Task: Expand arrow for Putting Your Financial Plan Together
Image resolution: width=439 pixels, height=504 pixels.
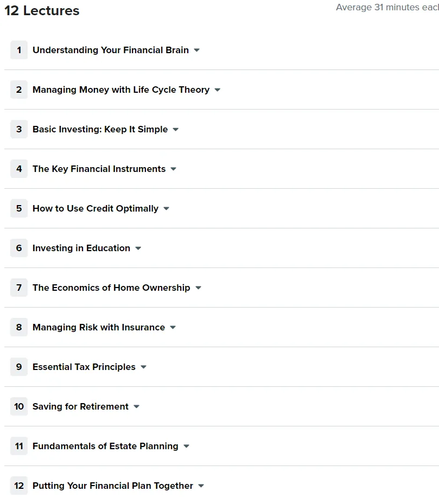Action: [201, 486]
